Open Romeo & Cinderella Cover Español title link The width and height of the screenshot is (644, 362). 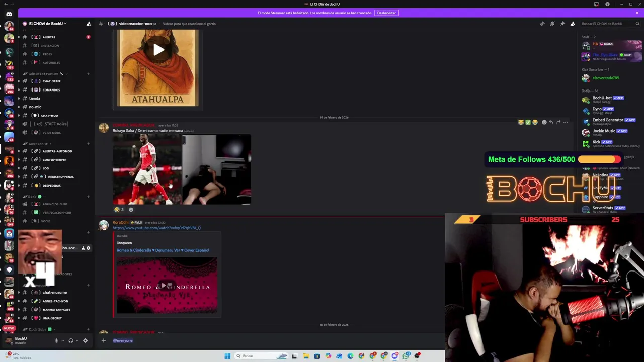point(163,250)
